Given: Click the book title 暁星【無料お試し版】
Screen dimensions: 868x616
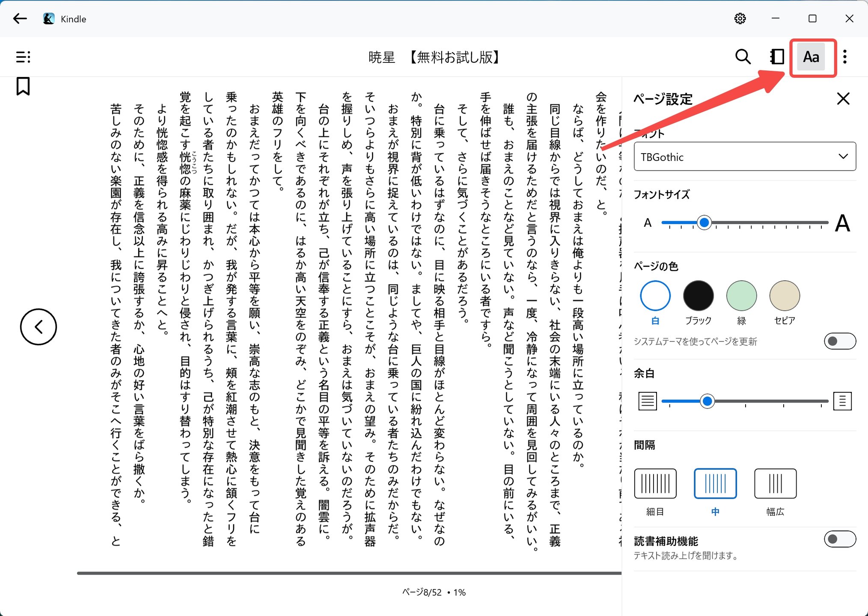Looking at the screenshot, I should [x=434, y=57].
